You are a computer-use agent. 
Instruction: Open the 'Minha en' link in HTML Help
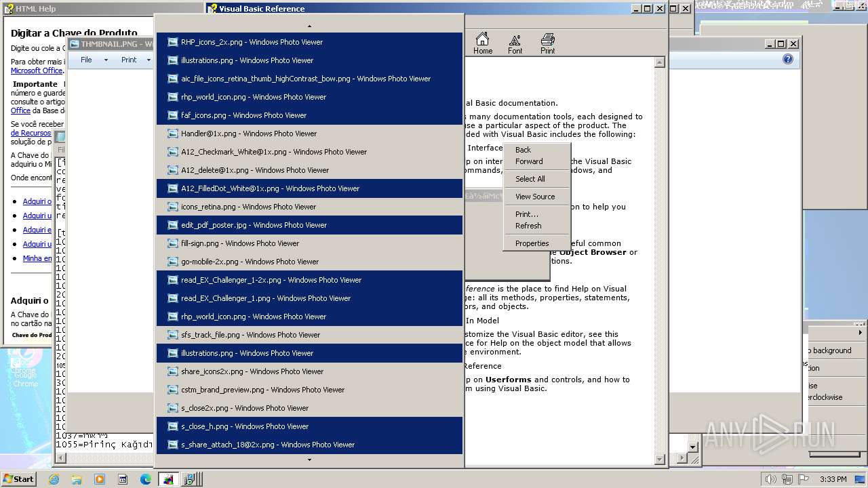[x=37, y=258]
